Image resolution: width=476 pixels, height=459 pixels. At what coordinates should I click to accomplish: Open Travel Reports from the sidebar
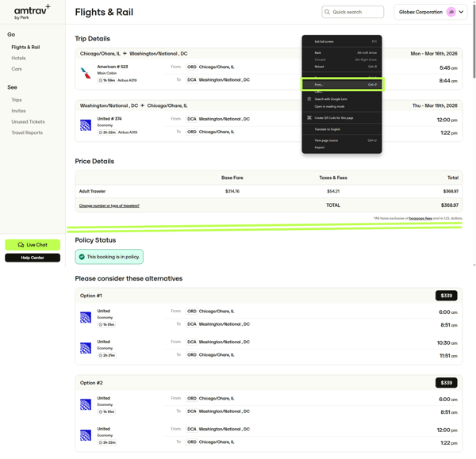click(x=27, y=132)
